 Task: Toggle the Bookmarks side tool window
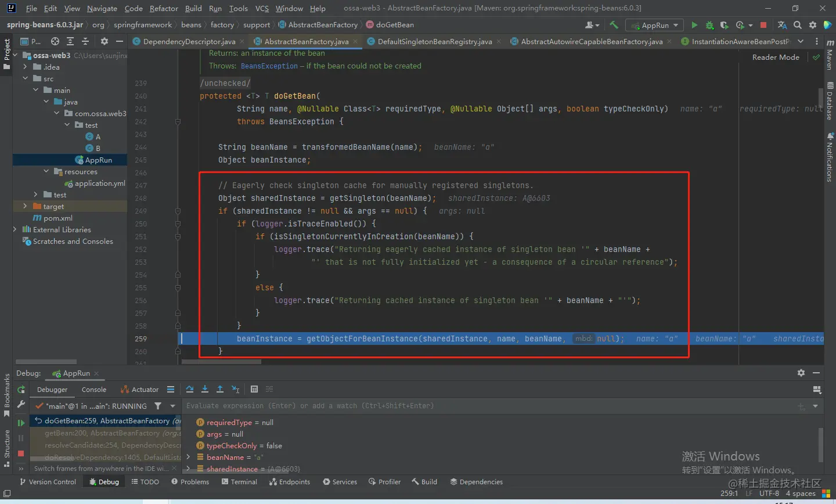[x=7, y=396]
